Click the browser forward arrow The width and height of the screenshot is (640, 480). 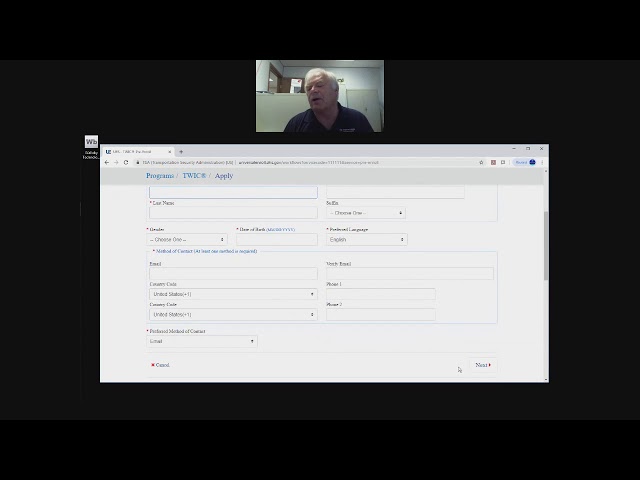click(x=116, y=162)
